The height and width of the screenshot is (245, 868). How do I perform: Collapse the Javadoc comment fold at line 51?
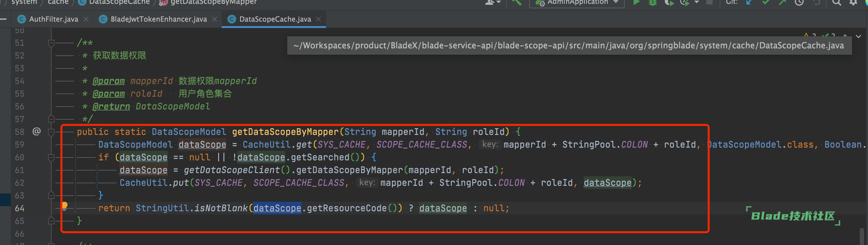pos(51,43)
